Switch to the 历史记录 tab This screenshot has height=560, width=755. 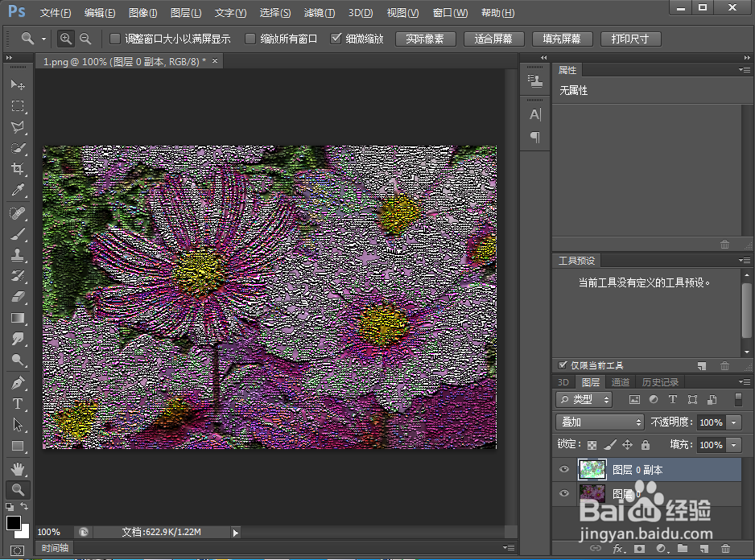tap(660, 382)
